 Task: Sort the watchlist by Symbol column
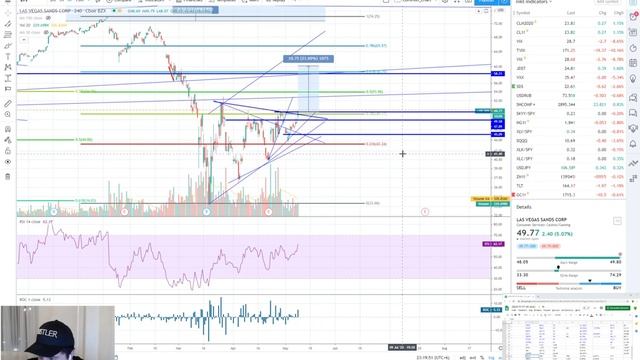524,13
